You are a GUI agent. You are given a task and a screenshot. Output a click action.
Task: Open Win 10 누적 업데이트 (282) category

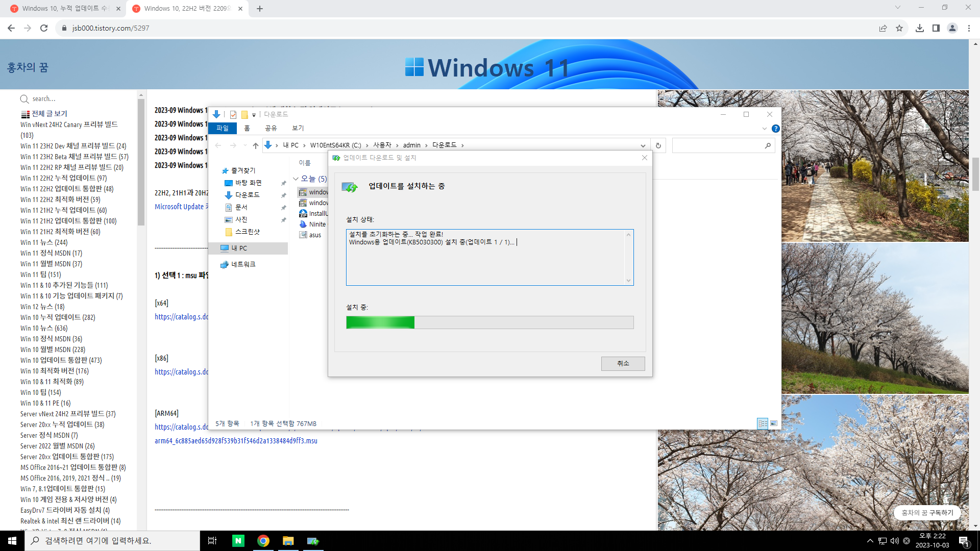58,317
